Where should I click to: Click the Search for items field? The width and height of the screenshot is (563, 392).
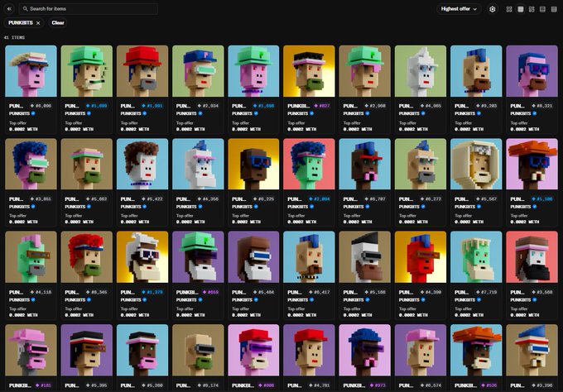(x=89, y=8)
